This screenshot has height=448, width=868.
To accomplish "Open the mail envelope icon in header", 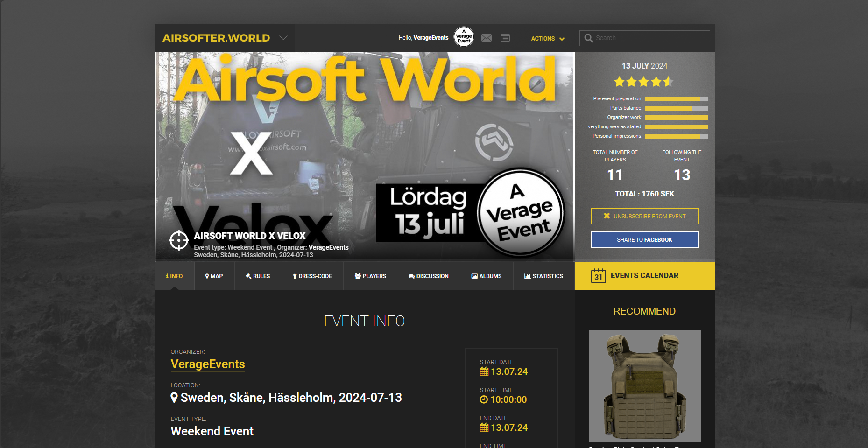I will pyautogui.click(x=487, y=38).
